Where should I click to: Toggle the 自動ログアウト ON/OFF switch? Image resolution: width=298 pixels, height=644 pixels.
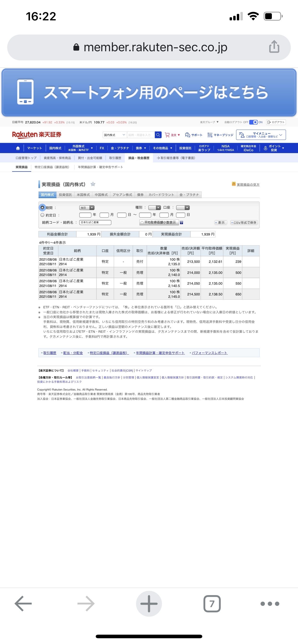tap(253, 122)
